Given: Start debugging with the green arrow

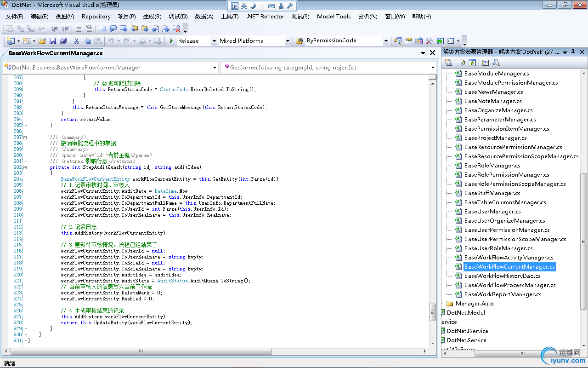Looking at the screenshot, I should pyautogui.click(x=171, y=41).
